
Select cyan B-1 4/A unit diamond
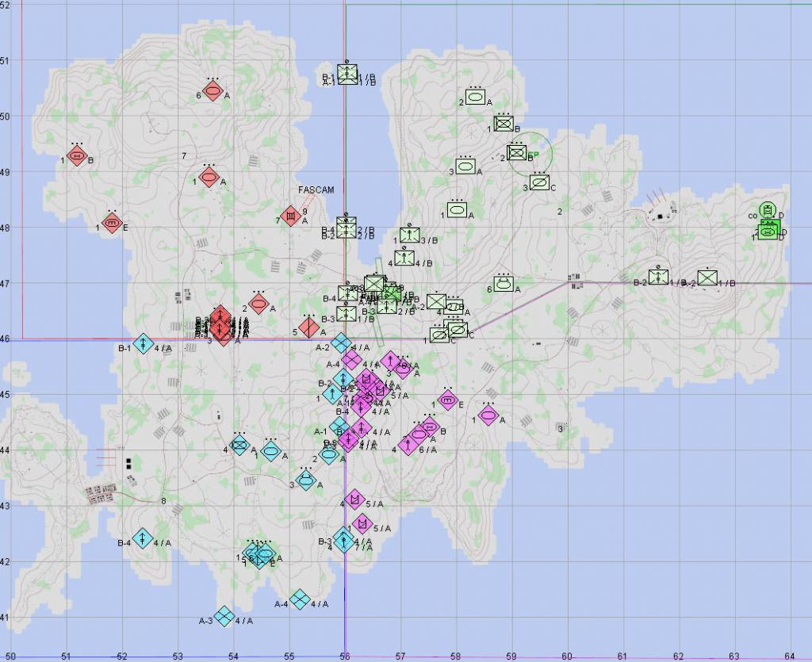(x=144, y=344)
